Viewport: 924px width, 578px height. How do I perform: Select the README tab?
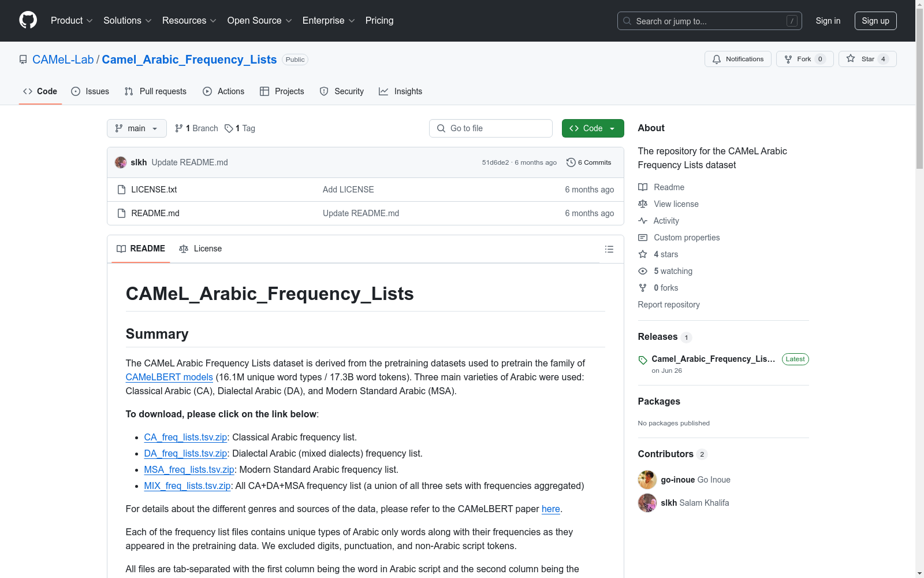(141, 249)
